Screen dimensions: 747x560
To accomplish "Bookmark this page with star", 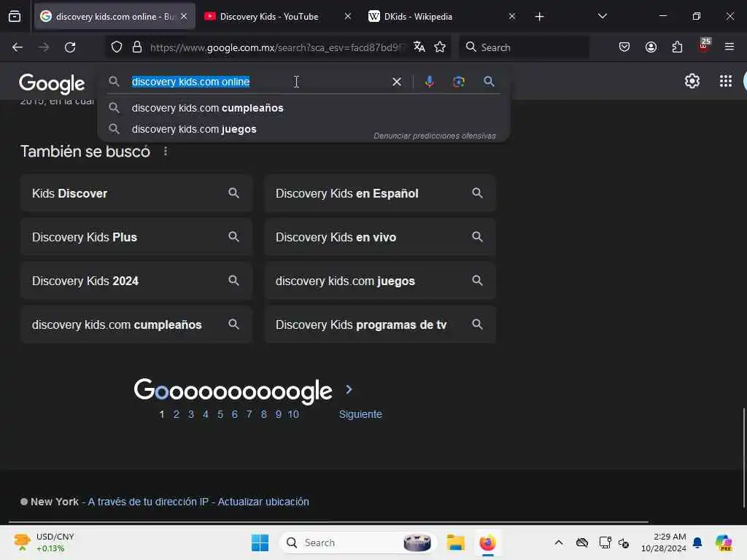I will coord(440,47).
